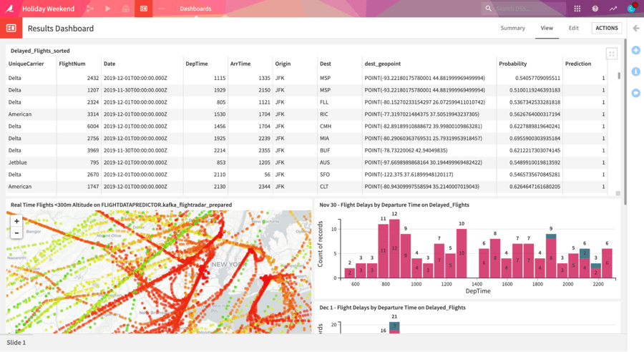Click the DepTime column header
The height and width of the screenshot is (352, 644).
197,64
